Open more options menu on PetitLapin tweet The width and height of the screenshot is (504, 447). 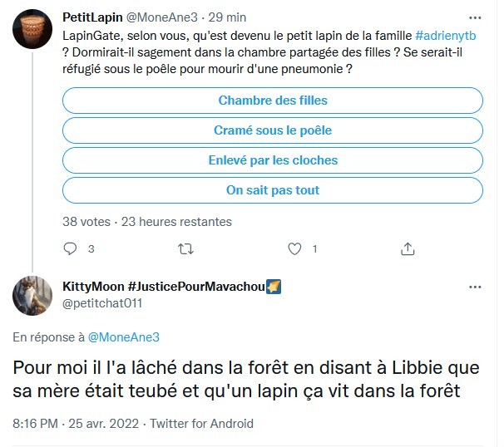(474, 17)
